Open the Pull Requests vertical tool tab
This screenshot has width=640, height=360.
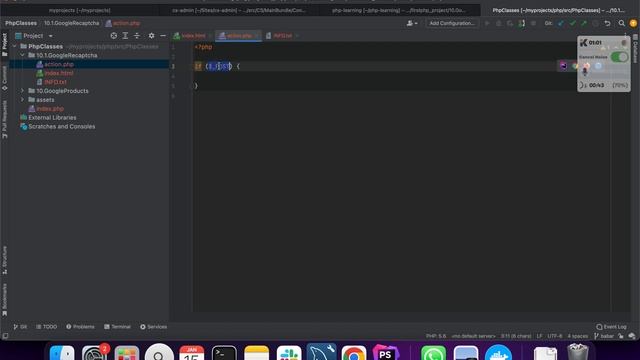(x=4, y=120)
